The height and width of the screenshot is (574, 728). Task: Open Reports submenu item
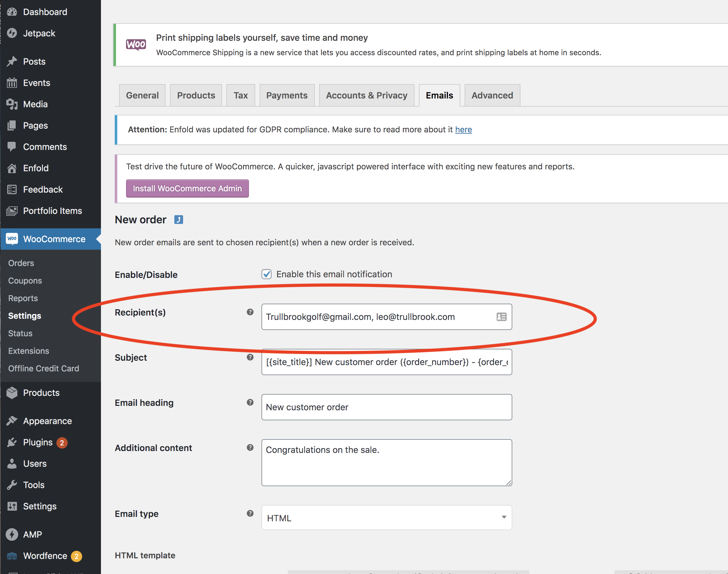(23, 298)
